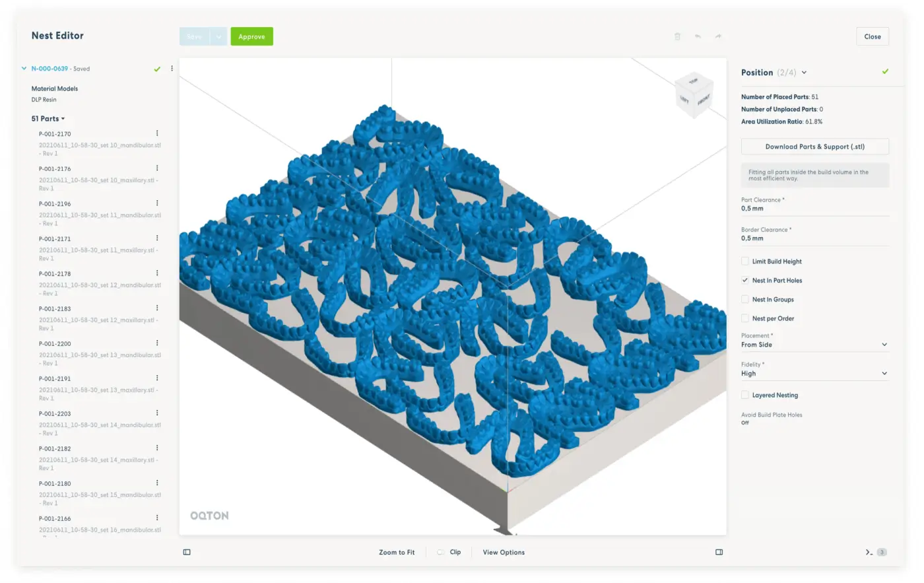This screenshot has width=924, height=583.
Task: Toggle left panel icon below viewport
Action: 187,552
